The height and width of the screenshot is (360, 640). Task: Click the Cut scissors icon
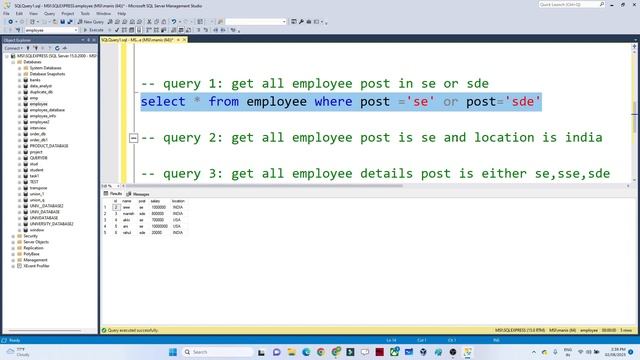coord(149,22)
